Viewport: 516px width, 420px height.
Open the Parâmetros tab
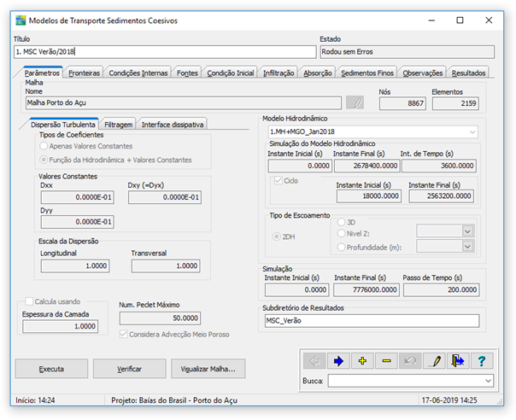42,73
